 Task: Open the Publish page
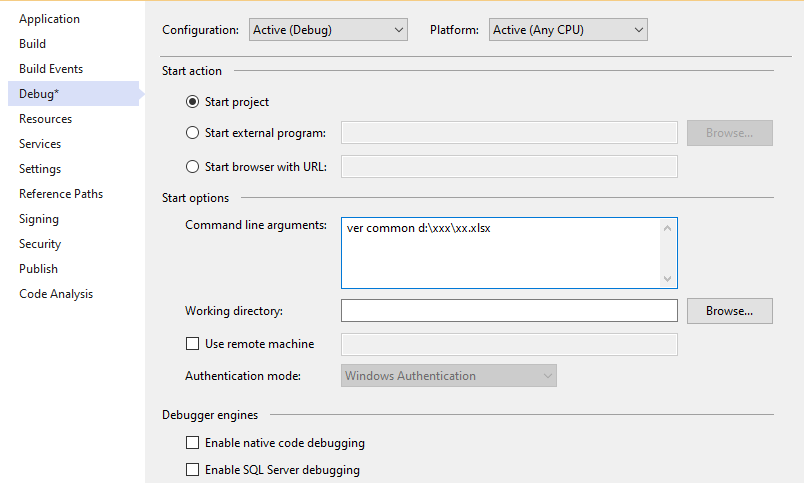pos(38,269)
